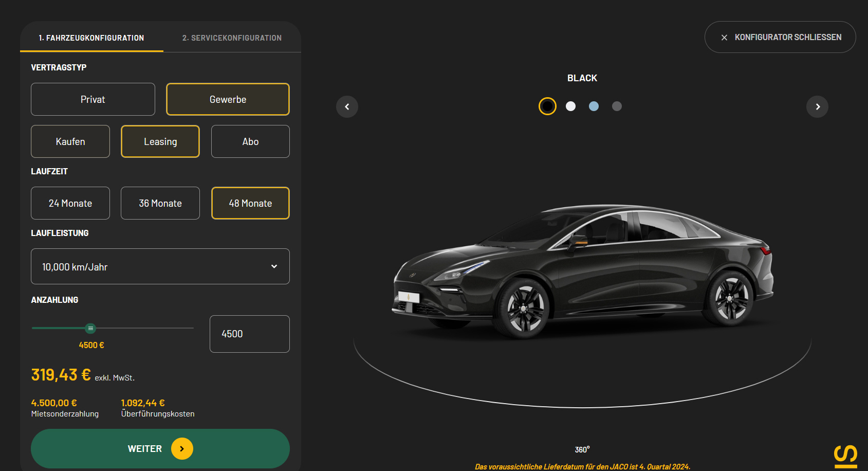Click the Anzahlung slider handle
Viewport: 868px width, 471px height.
coord(90,328)
